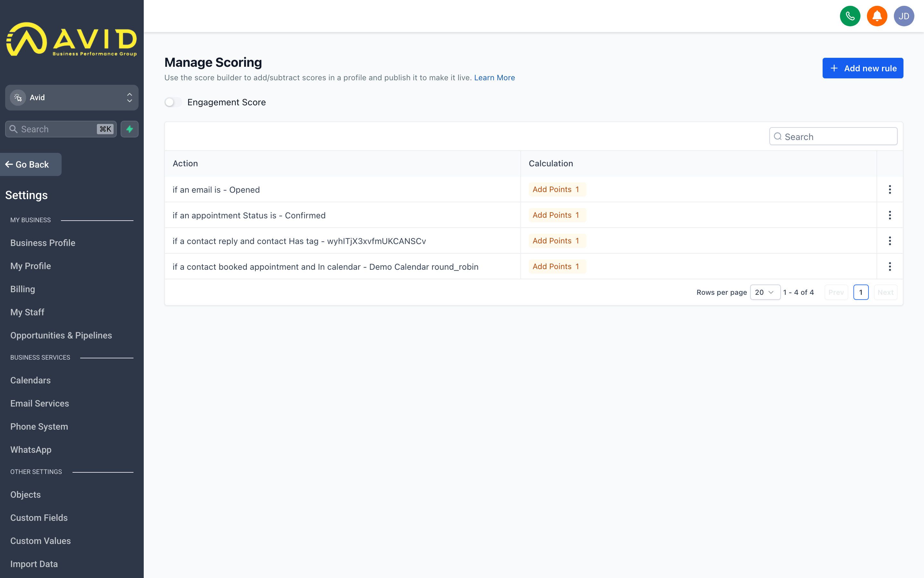Click Add Points badge for booked appointment rule
The width and height of the screenshot is (924, 578).
[557, 267]
